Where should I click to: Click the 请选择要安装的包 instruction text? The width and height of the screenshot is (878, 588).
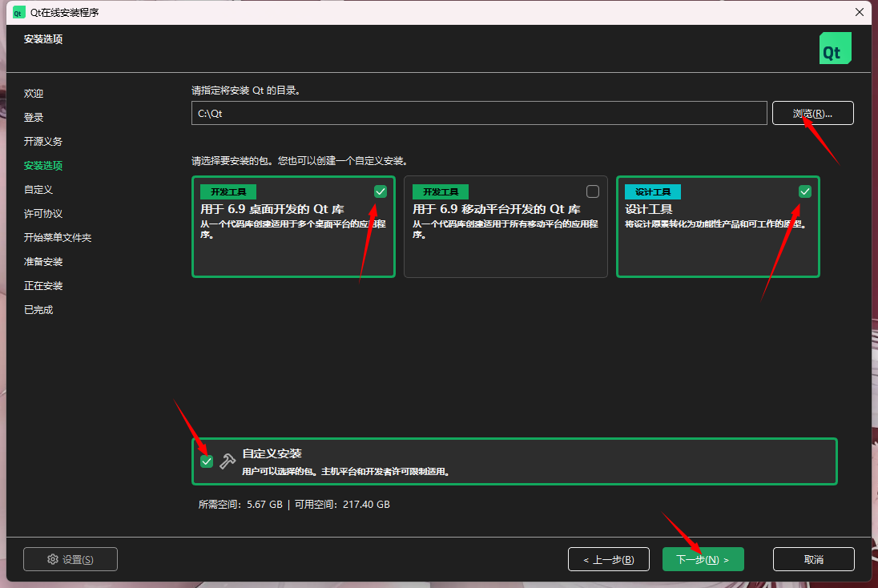click(x=300, y=161)
